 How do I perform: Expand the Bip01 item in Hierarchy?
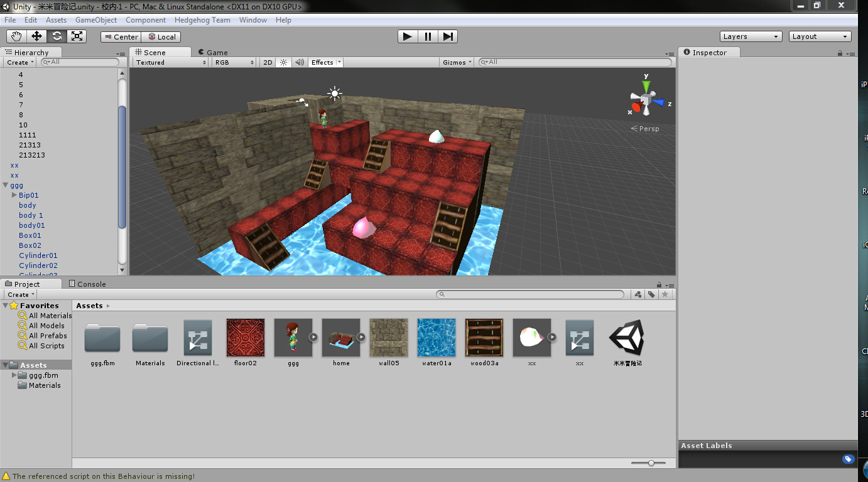(14, 195)
